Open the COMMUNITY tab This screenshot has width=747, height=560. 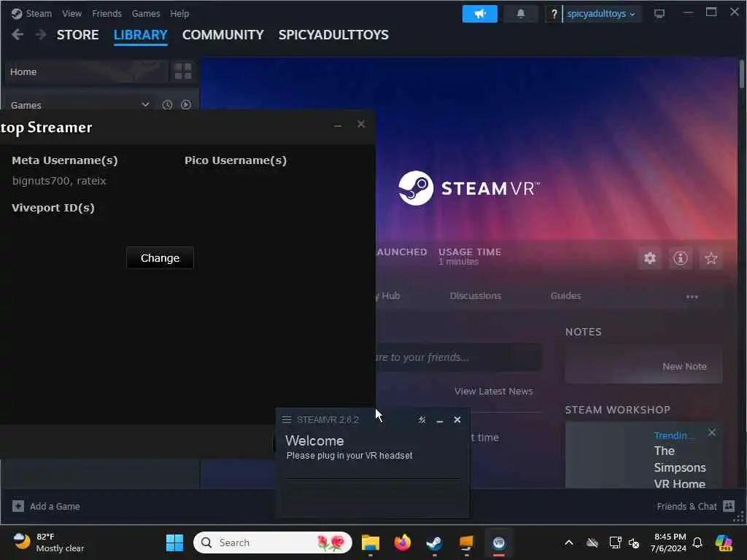coord(223,35)
